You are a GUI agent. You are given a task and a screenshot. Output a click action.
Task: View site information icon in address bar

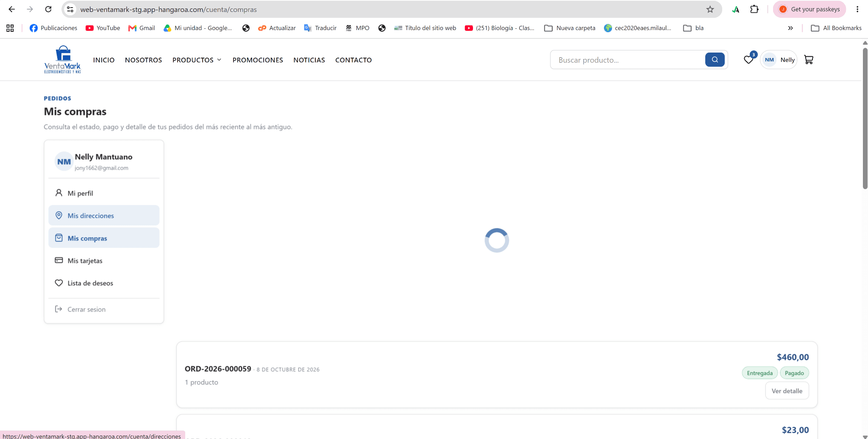70,9
